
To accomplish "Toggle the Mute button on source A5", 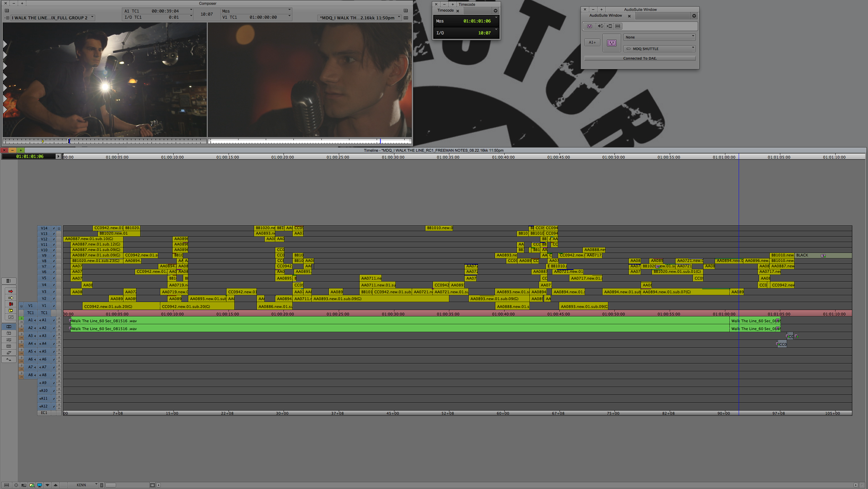I will 21,353.
